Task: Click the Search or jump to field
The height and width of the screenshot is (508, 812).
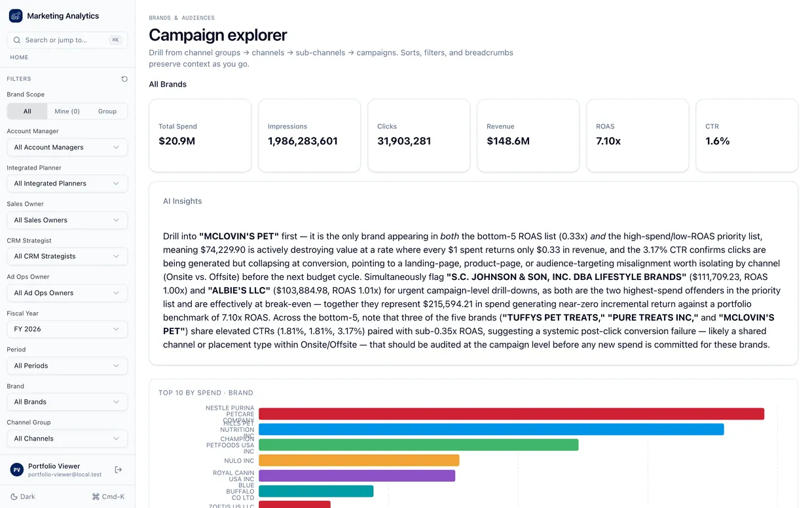Action: point(67,40)
